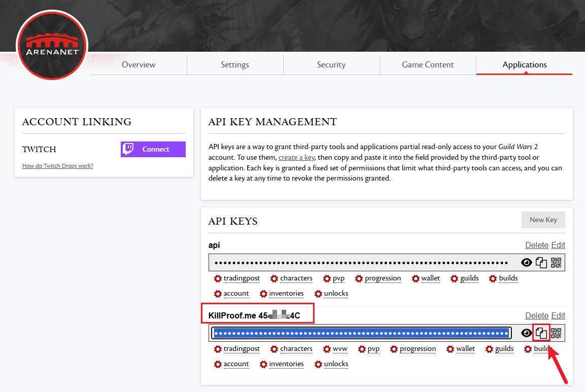Screen dimensions: 585x392
Task: Click the highlighted KillProof.me key field
Action: coord(361,333)
